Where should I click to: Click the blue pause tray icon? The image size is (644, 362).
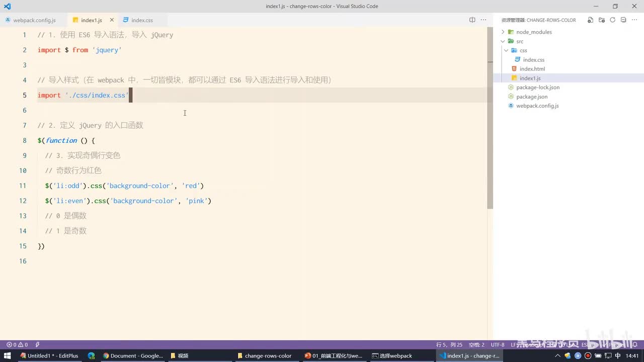tap(578, 355)
